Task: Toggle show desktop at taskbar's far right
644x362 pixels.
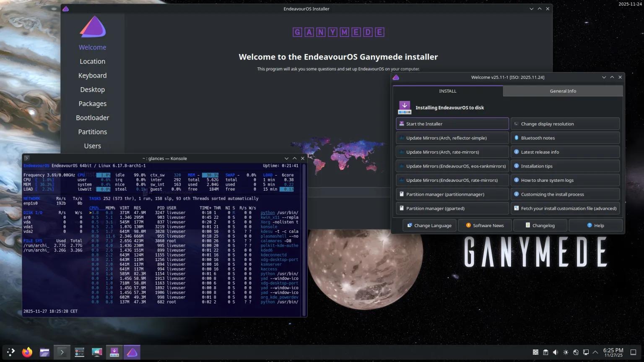Action: click(x=633, y=352)
